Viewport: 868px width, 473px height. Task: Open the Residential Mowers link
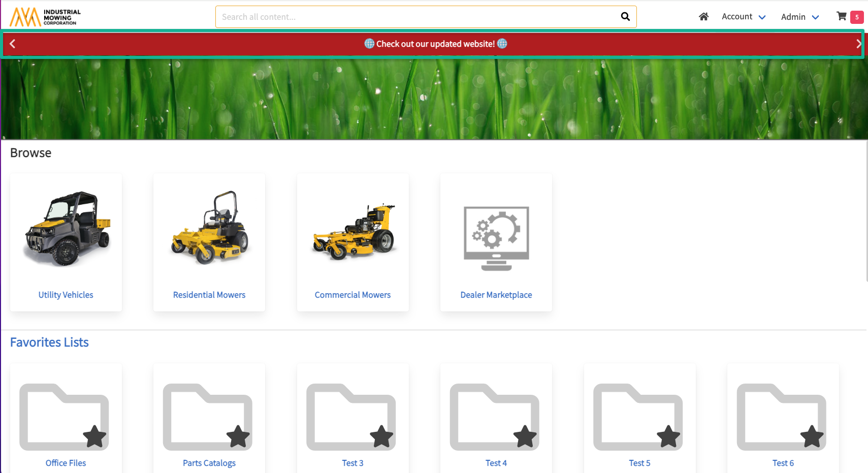[209, 295]
